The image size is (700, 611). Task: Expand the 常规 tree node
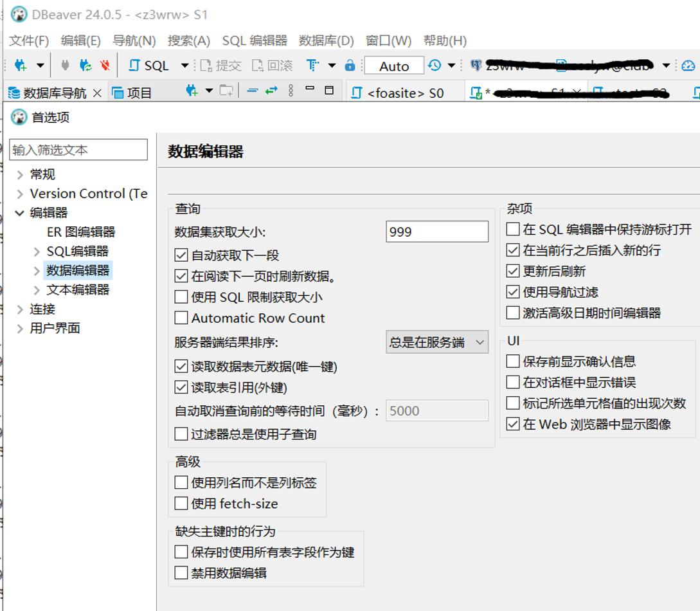20,174
